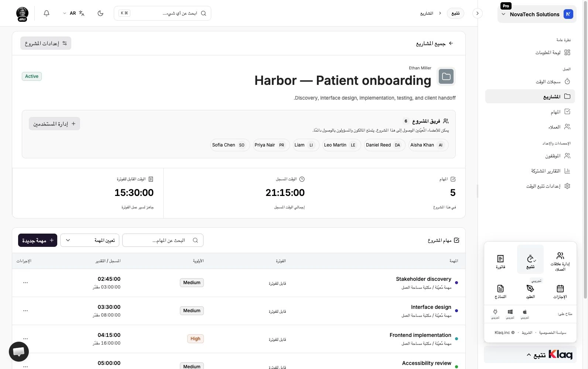This screenshot has height=369, width=588.
Task: Open the تتبع (time tracking) app tile
Action: tap(530, 259)
